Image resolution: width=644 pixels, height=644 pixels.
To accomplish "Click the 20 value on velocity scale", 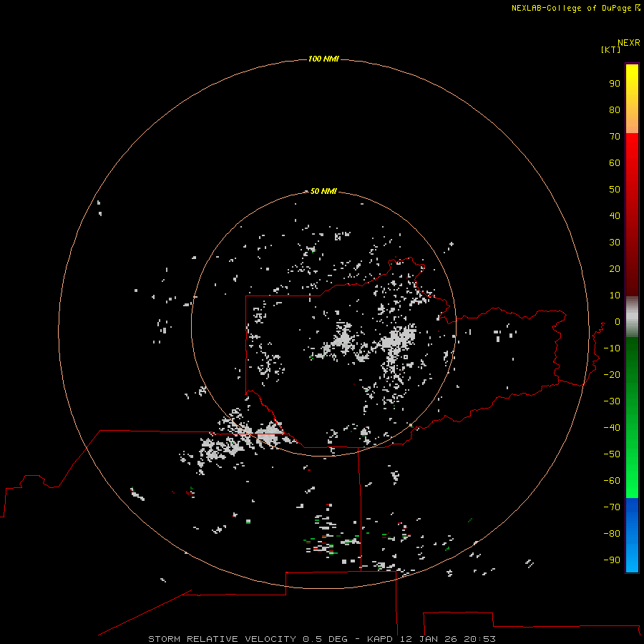I will [615, 269].
